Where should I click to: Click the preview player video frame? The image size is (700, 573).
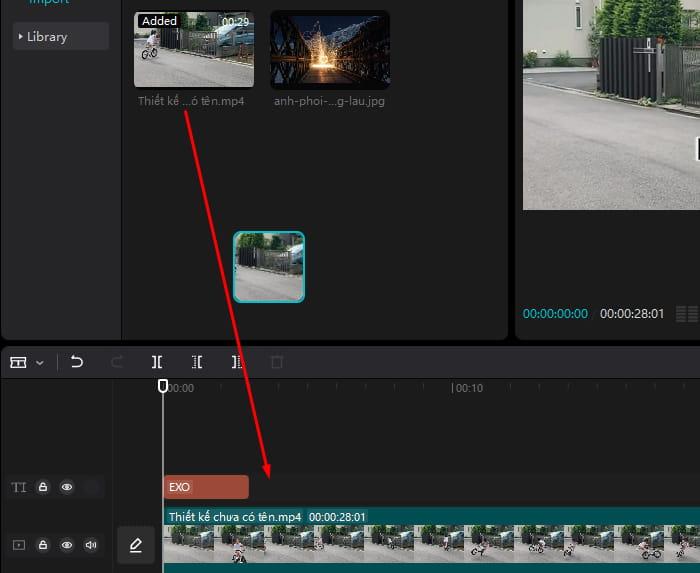point(611,104)
